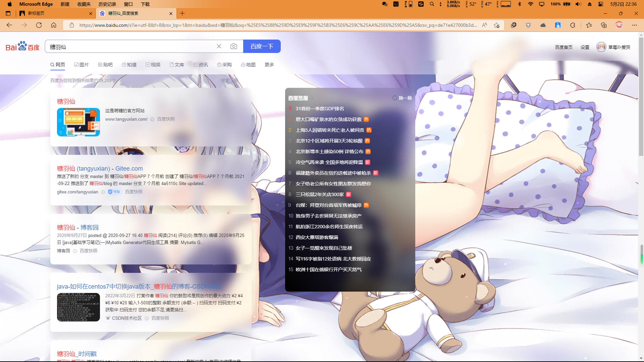Screen dimensions: 644x362
Task: Open the Wi-Fi status menu
Action: click(531, 4)
